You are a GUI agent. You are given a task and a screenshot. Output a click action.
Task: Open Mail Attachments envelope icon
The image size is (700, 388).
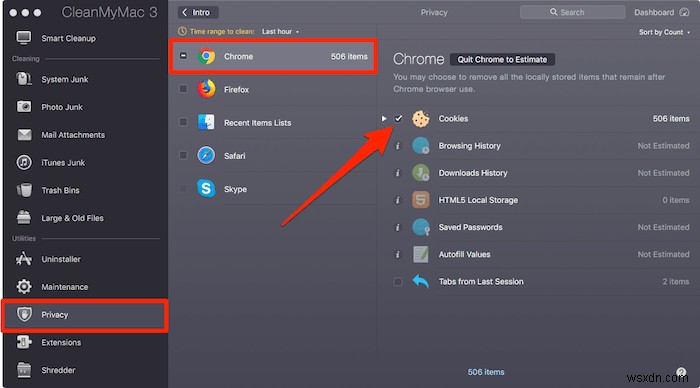pos(24,134)
